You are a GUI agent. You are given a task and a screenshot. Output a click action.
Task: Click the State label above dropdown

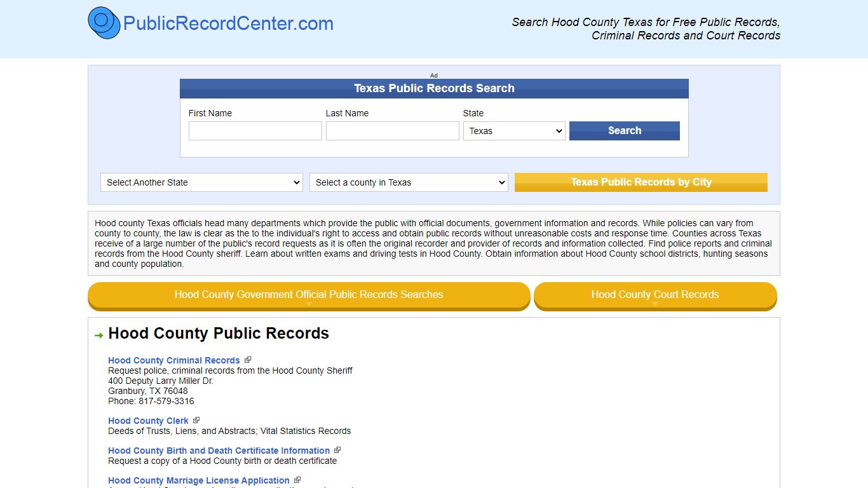pos(473,113)
